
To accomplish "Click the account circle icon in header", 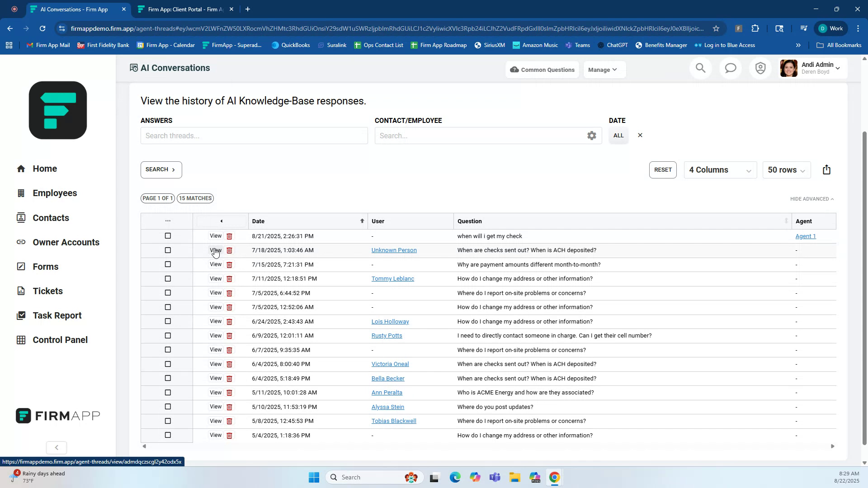I will point(760,68).
